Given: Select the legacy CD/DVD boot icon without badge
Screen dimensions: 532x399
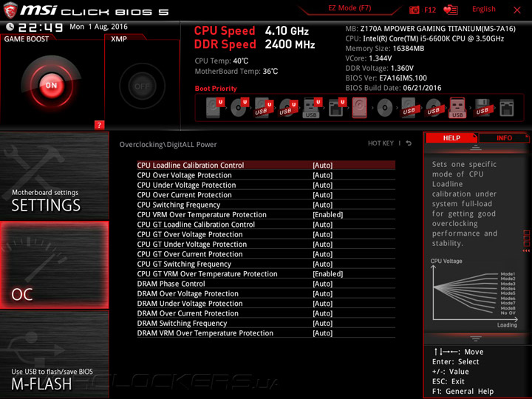Looking at the screenshot, I should [x=384, y=108].
